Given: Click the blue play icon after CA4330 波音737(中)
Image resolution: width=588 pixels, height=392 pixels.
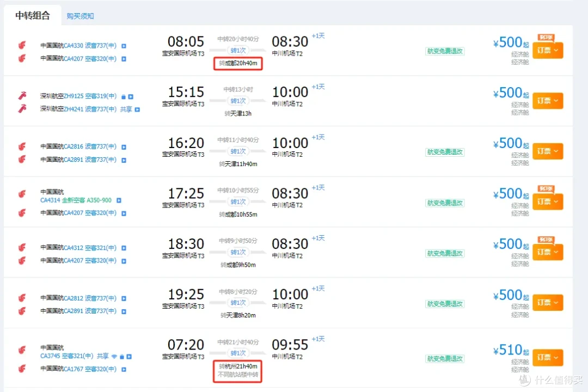Looking at the screenshot, I should [x=124, y=46].
